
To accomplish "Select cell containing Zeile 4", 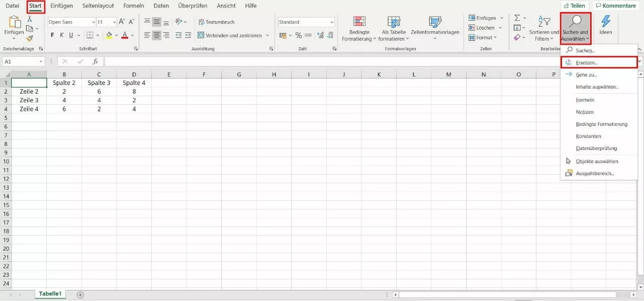I will [29, 109].
